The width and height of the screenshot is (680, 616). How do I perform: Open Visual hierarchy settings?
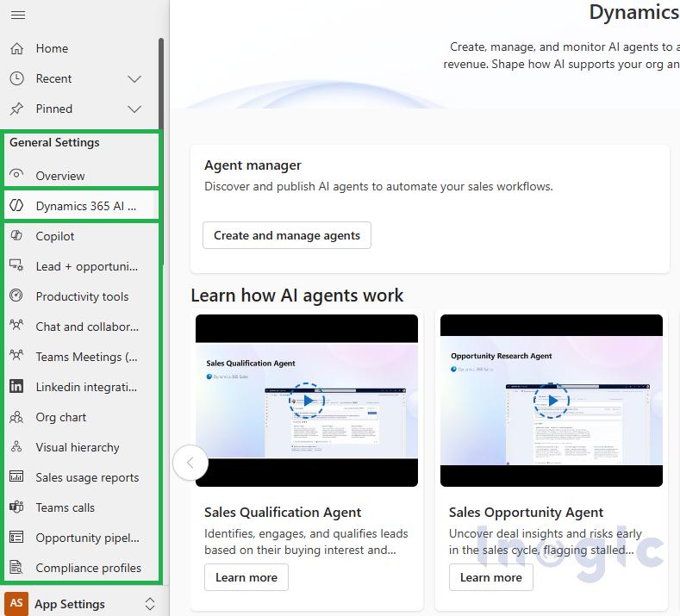79,447
